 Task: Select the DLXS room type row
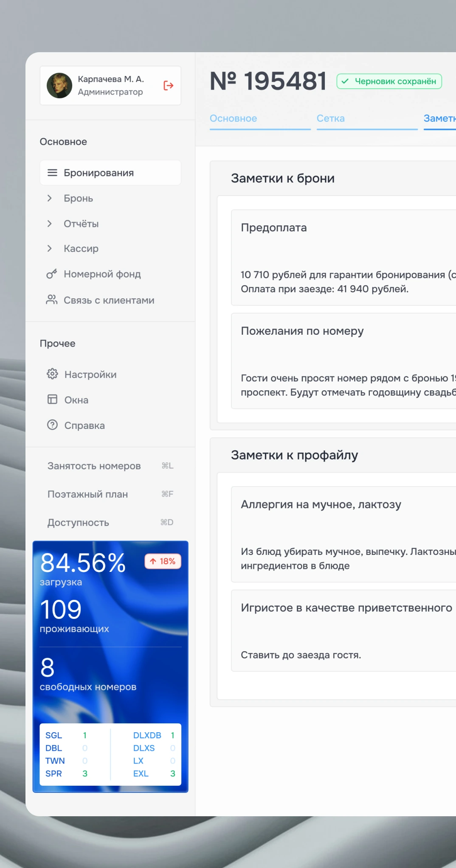[x=154, y=748]
